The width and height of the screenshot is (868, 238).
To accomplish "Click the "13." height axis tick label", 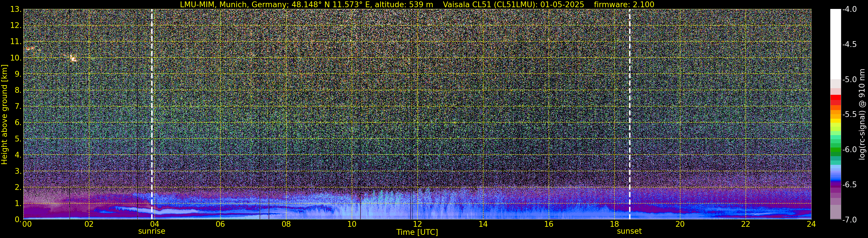I will pos(16,10).
